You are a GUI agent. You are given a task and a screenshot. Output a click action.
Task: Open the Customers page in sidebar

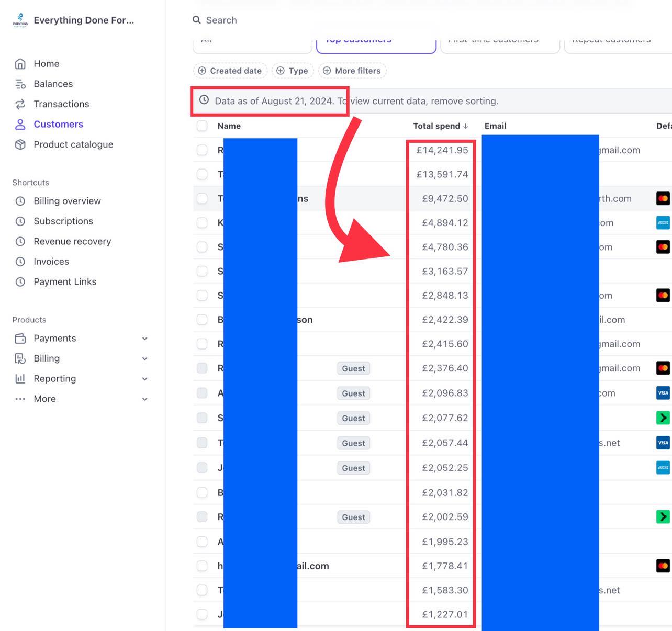[x=58, y=125]
